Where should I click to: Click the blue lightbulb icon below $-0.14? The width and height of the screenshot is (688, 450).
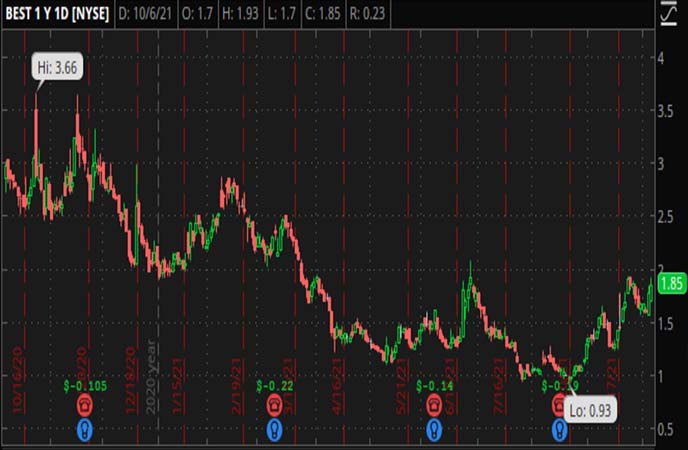click(434, 430)
